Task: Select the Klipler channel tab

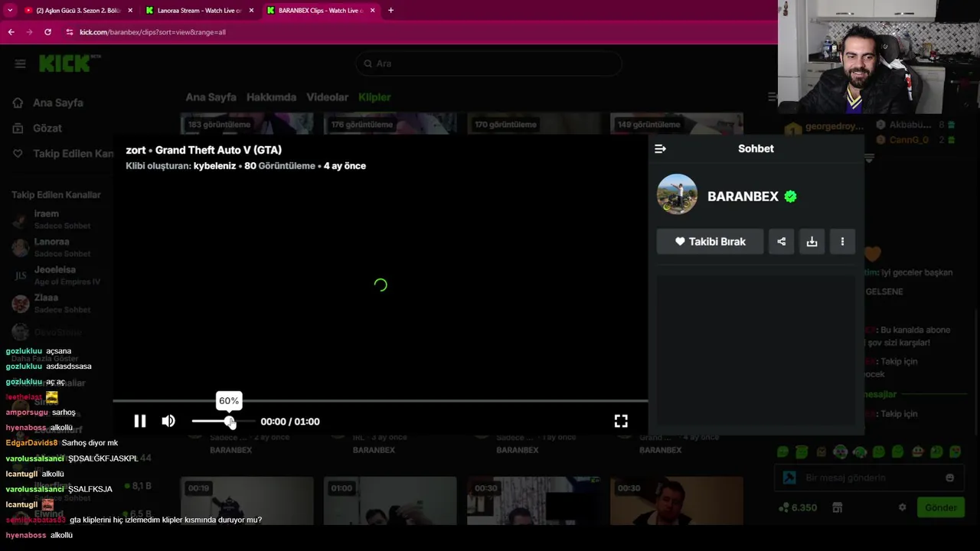Action: click(x=374, y=97)
